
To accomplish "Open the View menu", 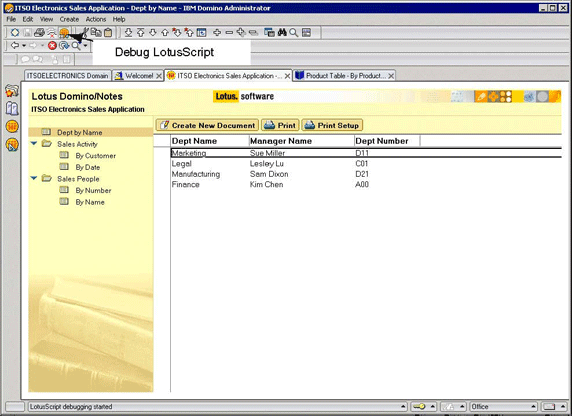I will tap(46, 19).
